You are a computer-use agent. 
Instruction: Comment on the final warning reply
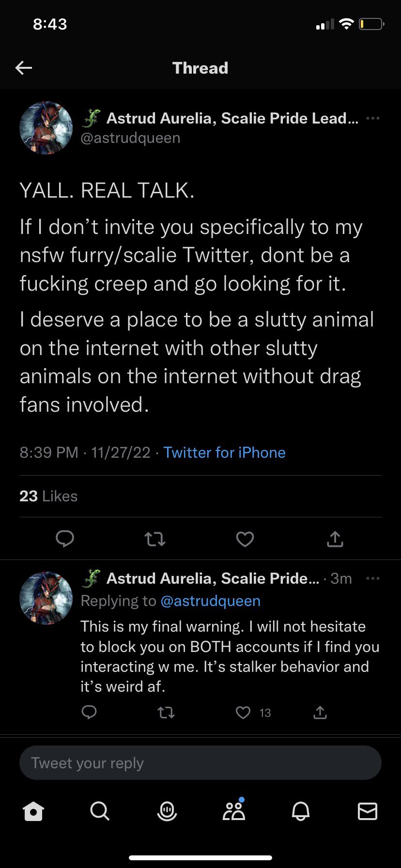pos(89,712)
